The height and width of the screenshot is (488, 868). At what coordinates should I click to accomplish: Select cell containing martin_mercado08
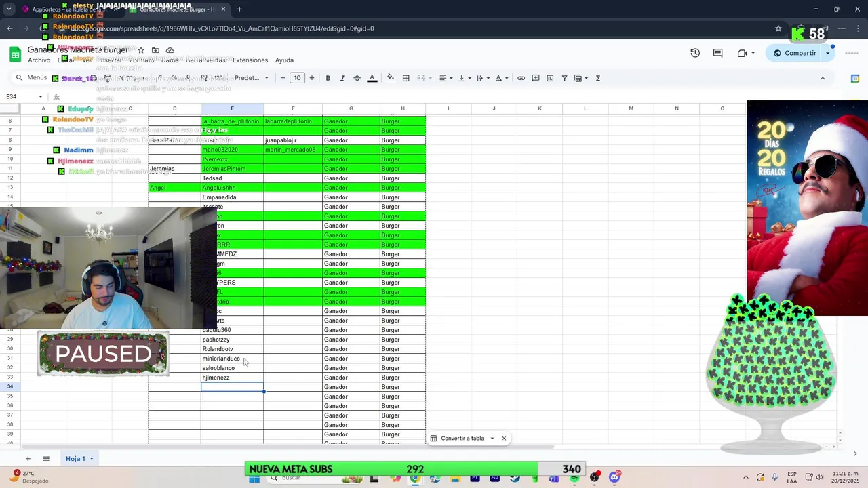[x=293, y=150]
